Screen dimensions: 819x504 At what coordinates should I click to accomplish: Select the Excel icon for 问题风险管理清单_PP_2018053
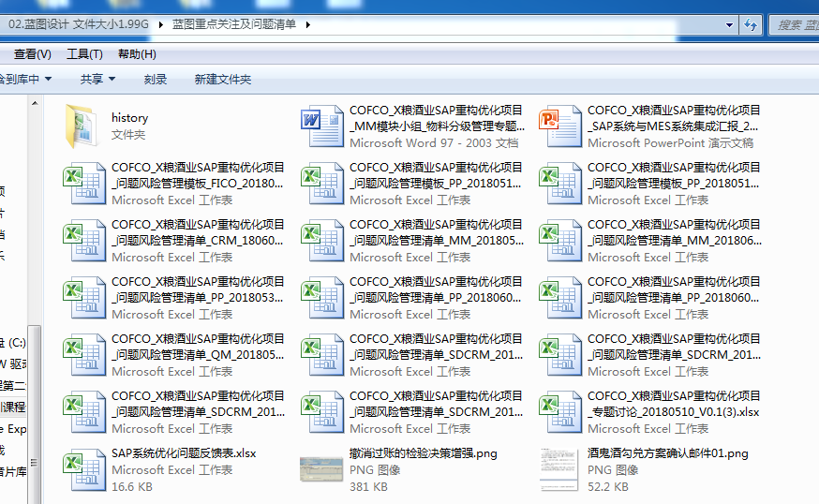(x=84, y=298)
